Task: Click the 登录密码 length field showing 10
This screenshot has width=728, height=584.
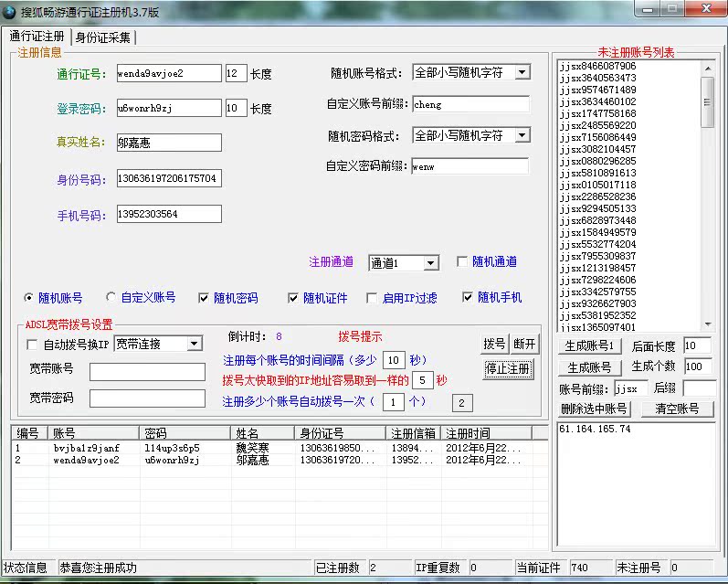Action: pyautogui.click(x=236, y=108)
